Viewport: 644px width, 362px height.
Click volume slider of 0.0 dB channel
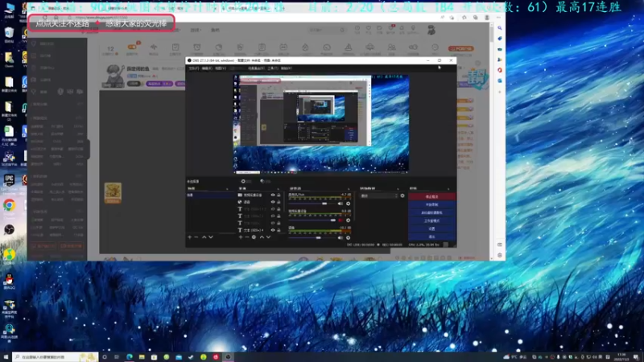(x=312, y=220)
